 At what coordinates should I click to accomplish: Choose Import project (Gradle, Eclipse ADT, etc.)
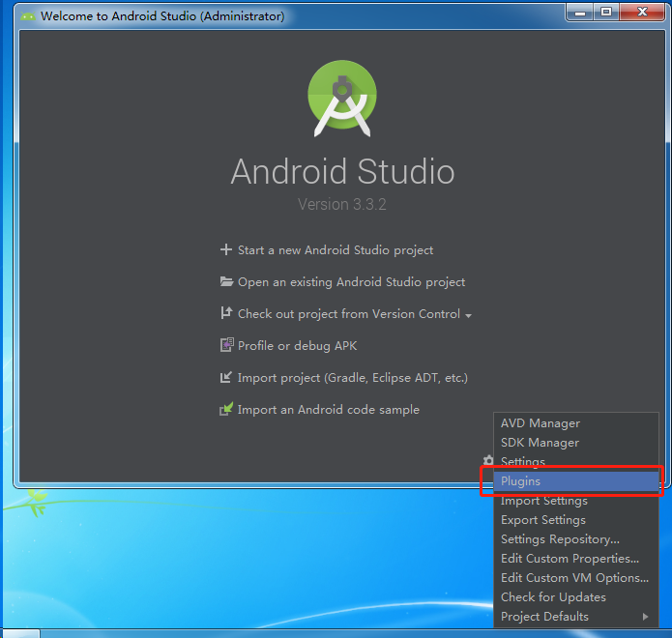[352, 378]
